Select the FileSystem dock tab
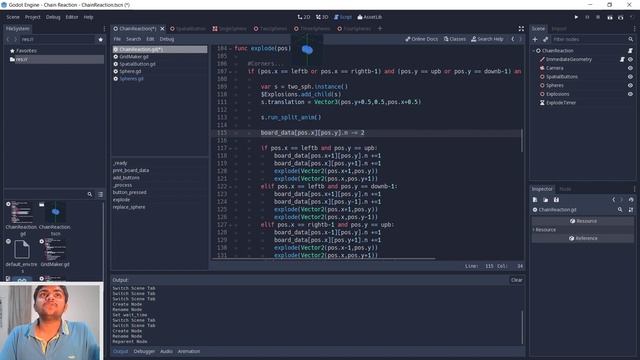640x360 pixels. [x=18, y=29]
